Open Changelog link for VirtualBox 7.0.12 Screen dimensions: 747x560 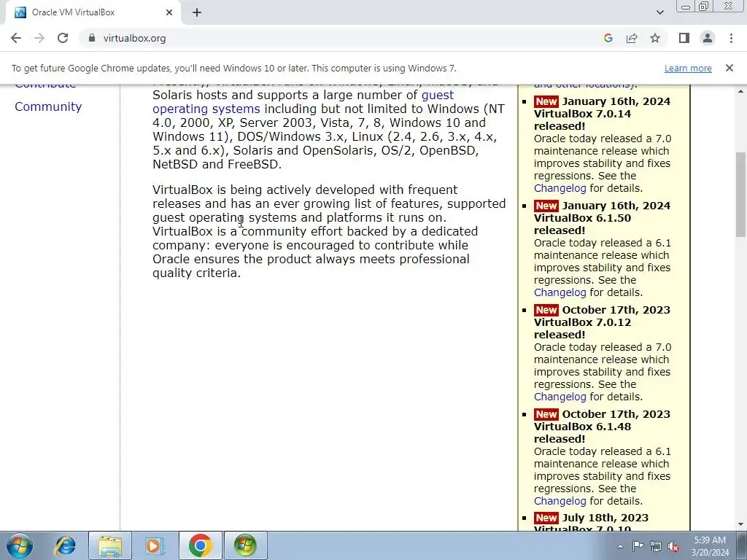(560, 397)
